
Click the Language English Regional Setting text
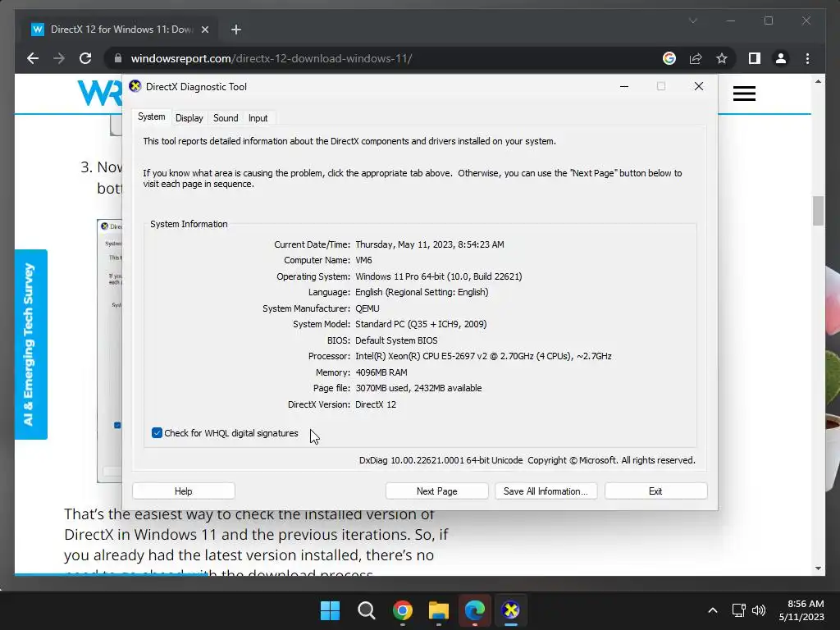(422, 292)
